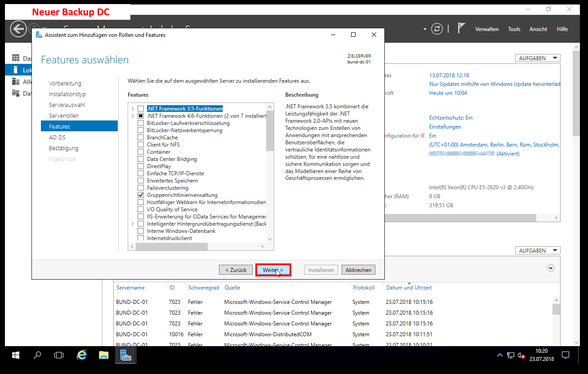Go to Bestätigung wizard step
The height and width of the screenshot is (374, 588).
(64, 148)
